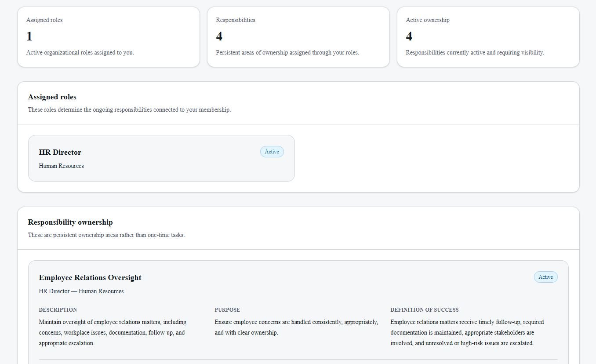Click the number 1 under Assigned roles
Viewport: 596px width, 364px height.
29,36
